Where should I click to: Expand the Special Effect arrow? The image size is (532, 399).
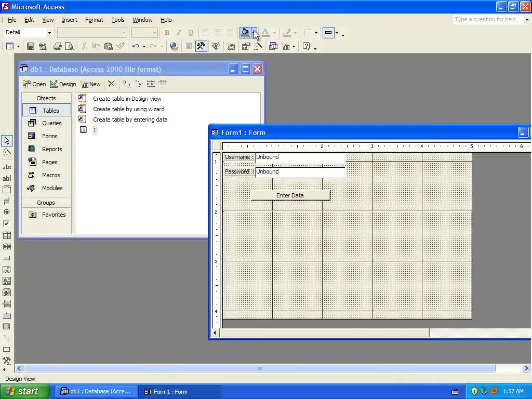[x=337, y=33]
